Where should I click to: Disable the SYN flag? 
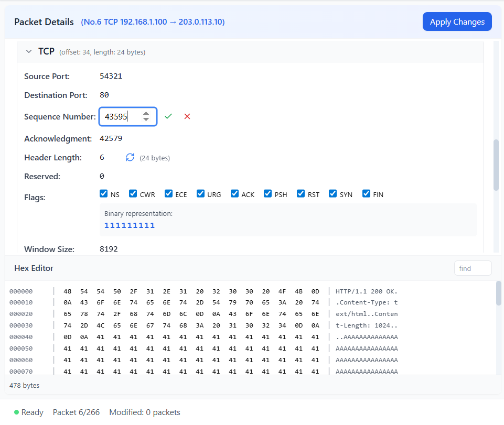333,193
